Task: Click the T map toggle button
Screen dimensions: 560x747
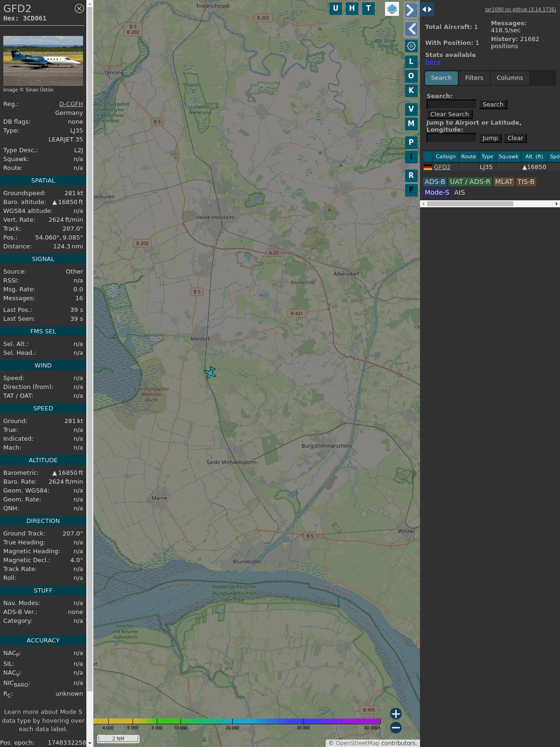Action: coord(369,8)
